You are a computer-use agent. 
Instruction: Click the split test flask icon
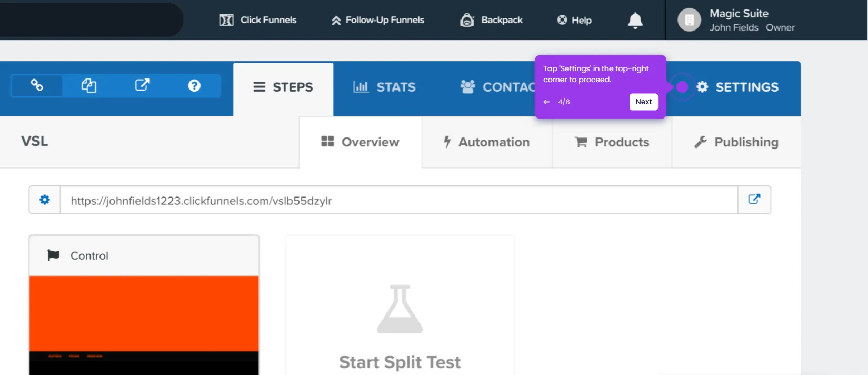tap(400, 309)
